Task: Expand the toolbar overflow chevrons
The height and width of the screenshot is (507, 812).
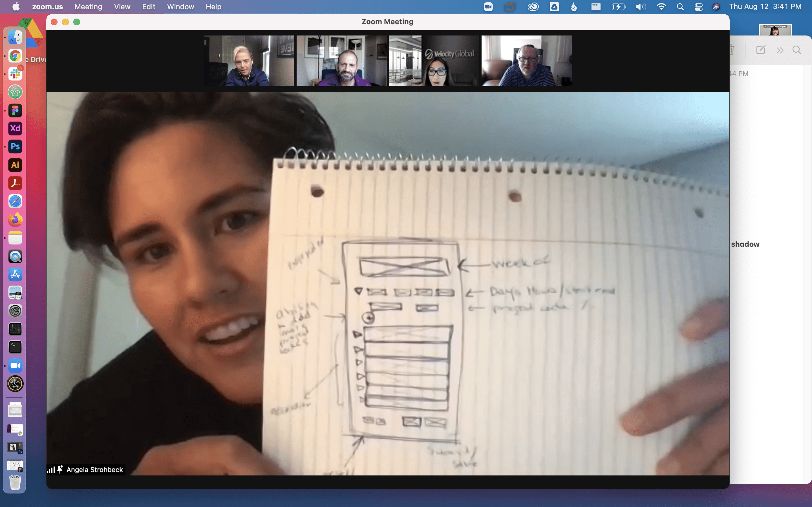Action: (x=780, y=50)
